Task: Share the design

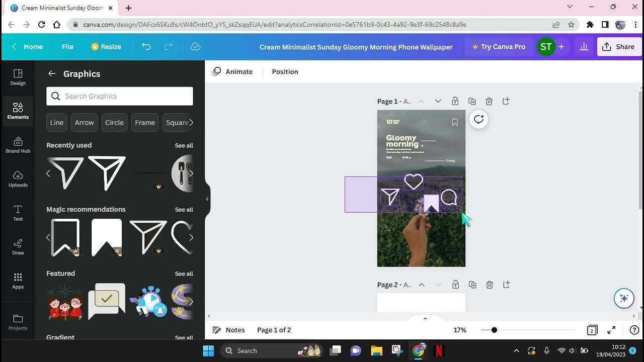Action: 618,47
